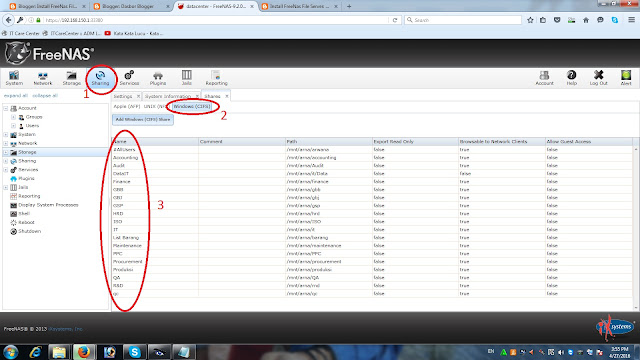Select the Accounting share row
The image size is (640, 360).
(372, 158)
